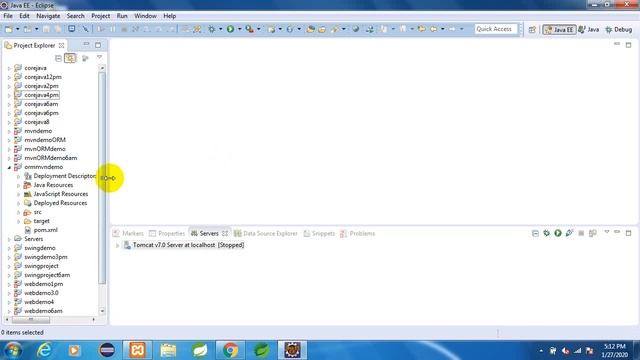Close the Project Explorer view tab
Image resolution: width=640 pixels, height=360 pixels.
[x=61, y=45]
